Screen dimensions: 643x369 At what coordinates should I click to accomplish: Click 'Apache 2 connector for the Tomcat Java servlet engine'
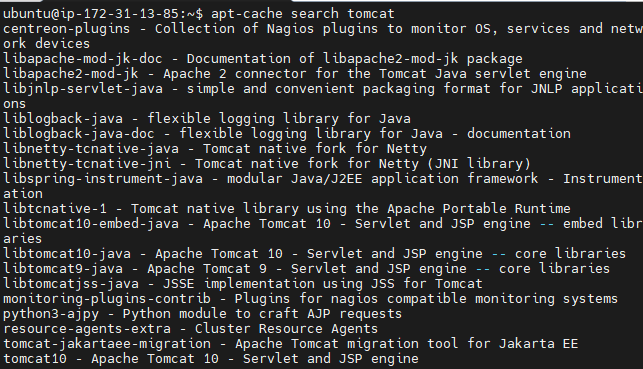click(x=375, y=74)
